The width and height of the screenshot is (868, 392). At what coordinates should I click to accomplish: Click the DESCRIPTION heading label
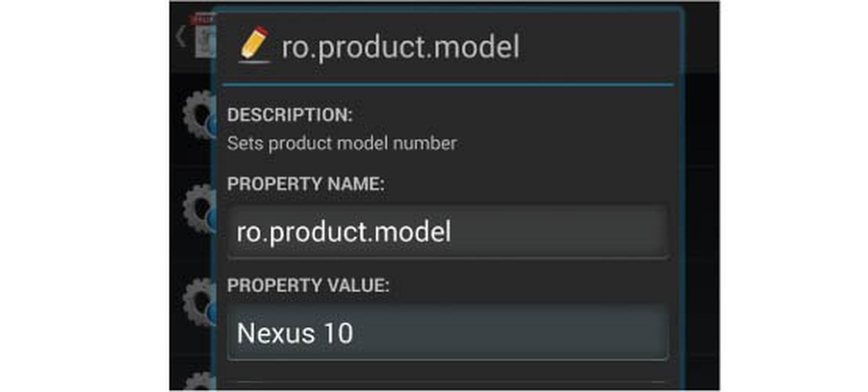290,115
